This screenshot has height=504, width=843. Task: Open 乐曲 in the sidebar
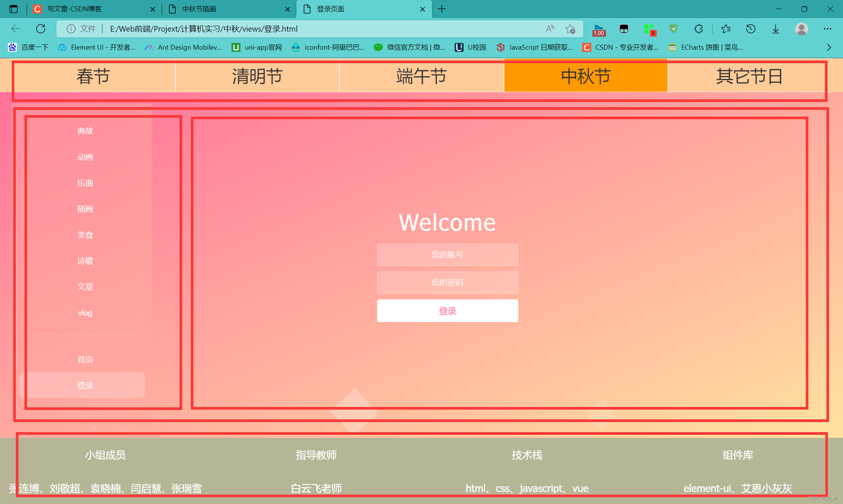pos(85,183)
